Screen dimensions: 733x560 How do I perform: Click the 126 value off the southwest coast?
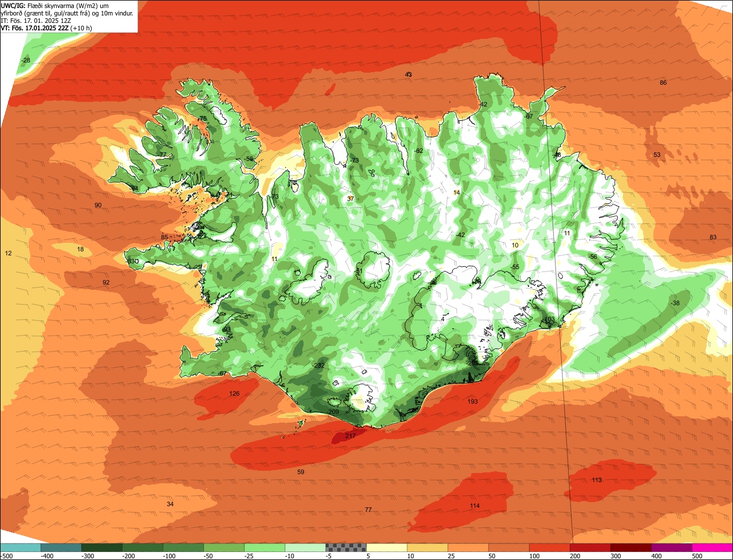click(234, 394)
